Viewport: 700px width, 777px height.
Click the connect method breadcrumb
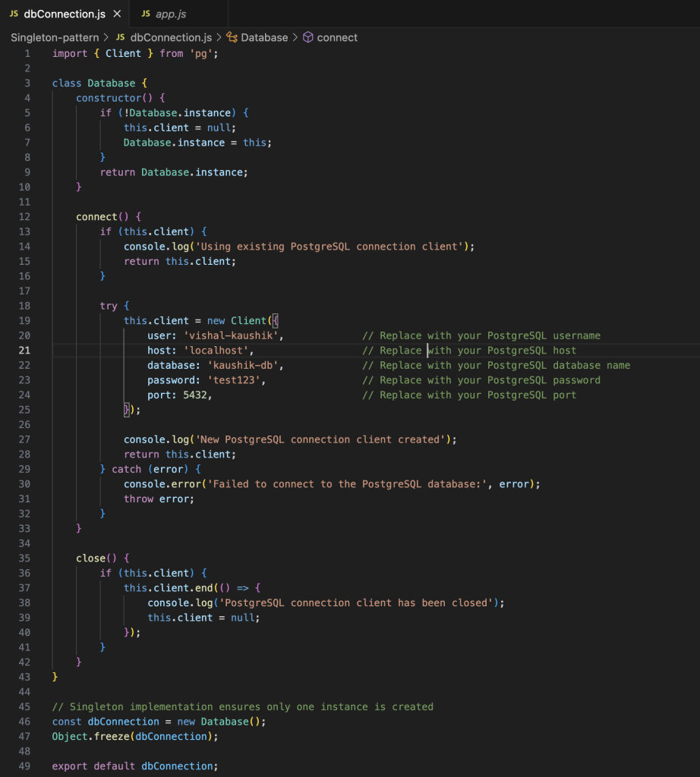(x=337, y=38)
